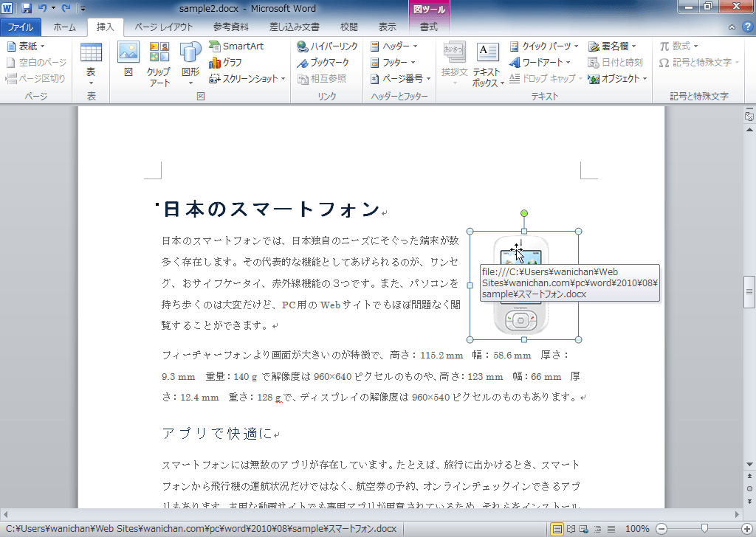Open the ページ番号 dropdown
The image size is (756, 537).
(x=400, y=78)
